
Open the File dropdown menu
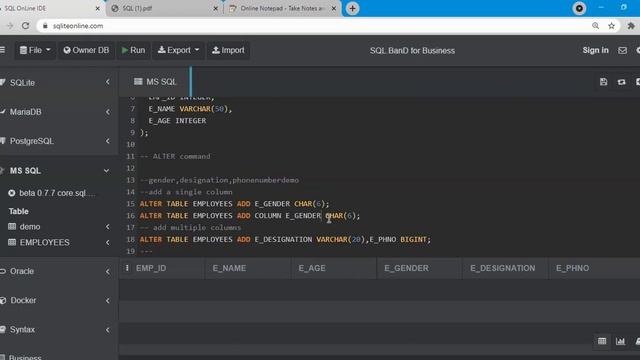click(35, 50)
